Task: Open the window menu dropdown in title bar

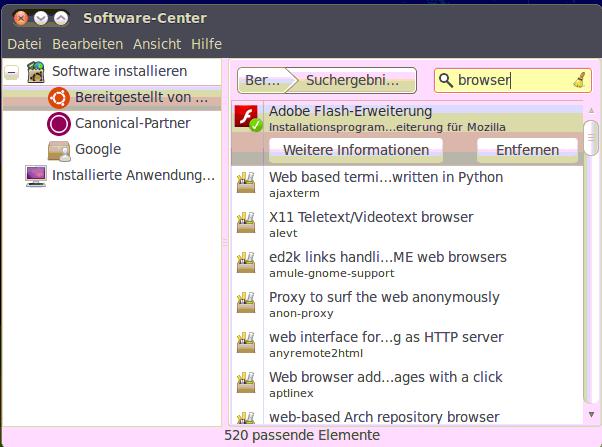Action: pyautogui.click(x=40, y=18)
